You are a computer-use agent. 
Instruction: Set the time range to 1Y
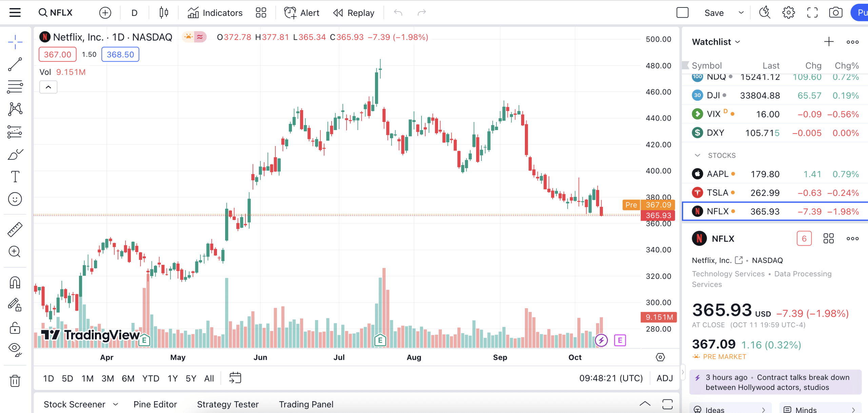173,378
